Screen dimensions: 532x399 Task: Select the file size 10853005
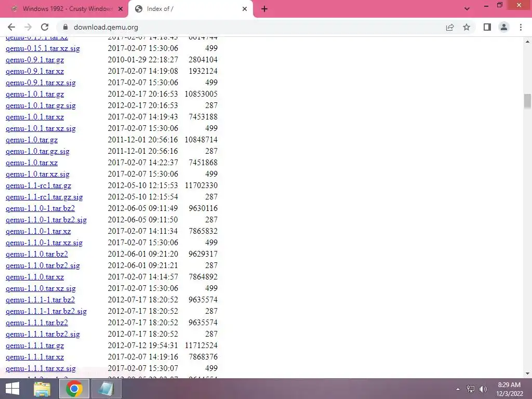pos(201,94)
